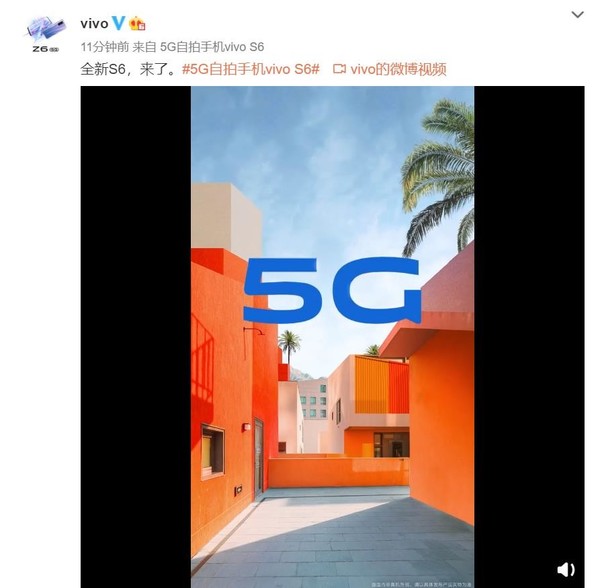Click the video camera icon before vivo的微博视频
The height and width of the screenshot is (588, 600).
pos(339,69)
